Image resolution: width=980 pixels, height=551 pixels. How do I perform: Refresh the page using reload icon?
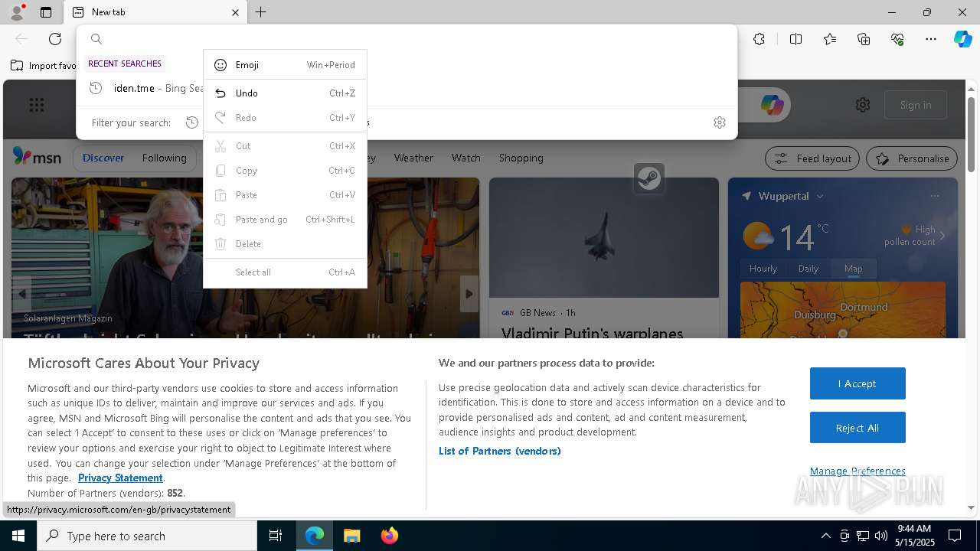pyautogui.click(x=55, y=39)
